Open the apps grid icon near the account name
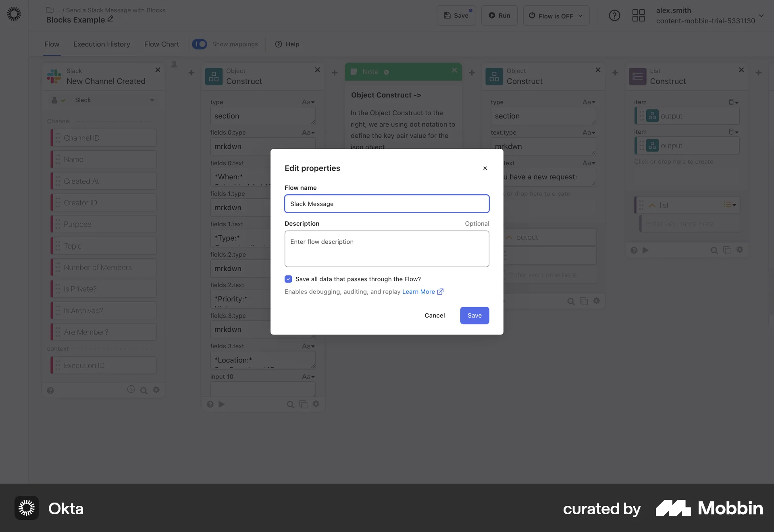Viewport: 774px width, 532px height. pos(639,15)
